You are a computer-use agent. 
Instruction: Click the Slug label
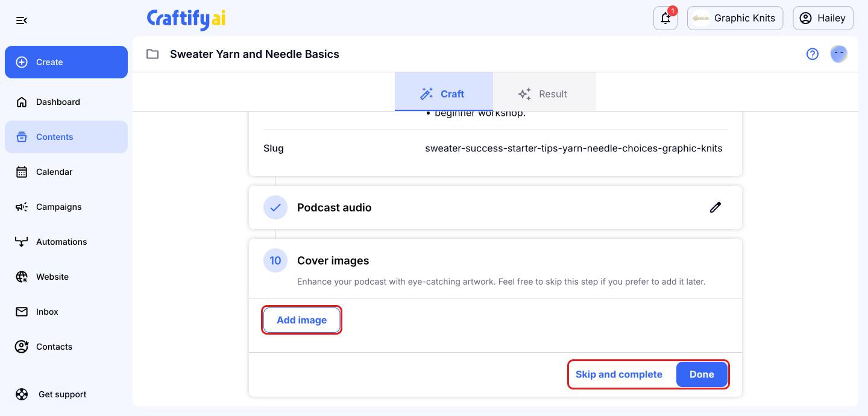[274, 148]
